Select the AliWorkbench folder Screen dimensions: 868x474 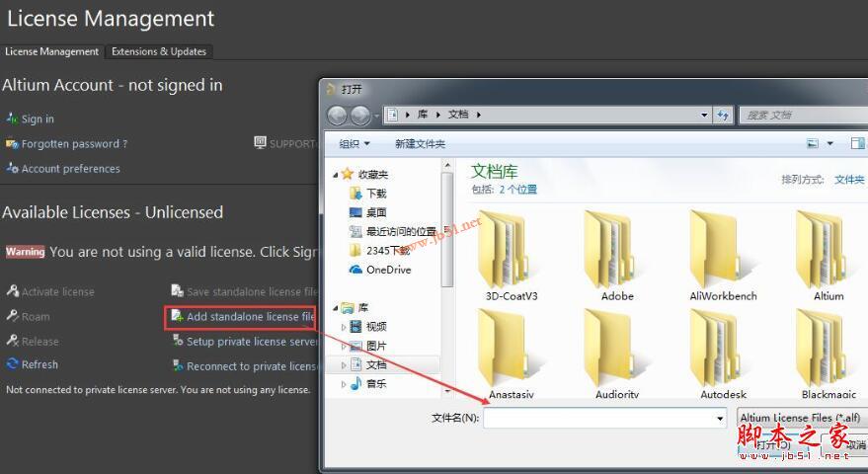pyautogui.click(x=723, y=256)
